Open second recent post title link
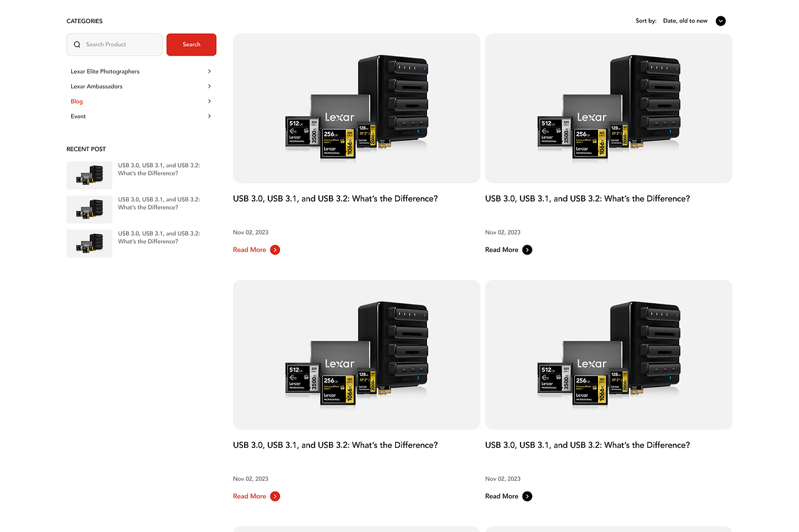The width and height of the screenshot is (799, 532). [159, 203]
